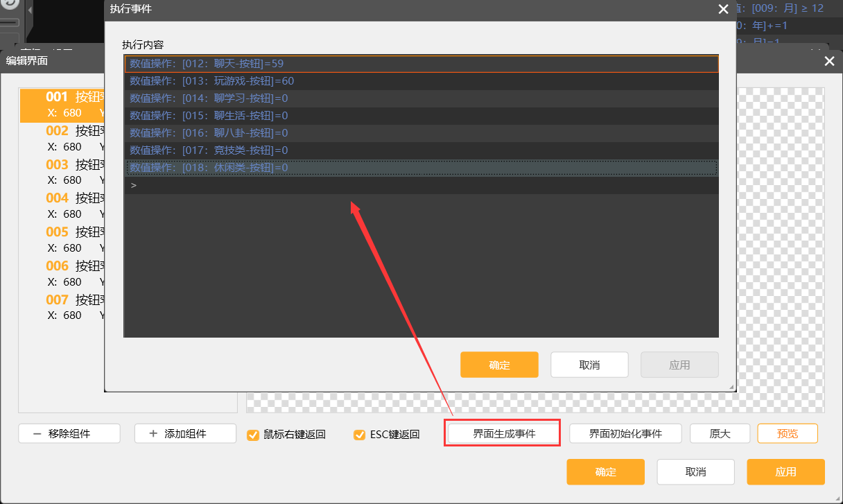Close the 执行事件 dialog
The image size is (843, 504).
[x=723, y=9]
